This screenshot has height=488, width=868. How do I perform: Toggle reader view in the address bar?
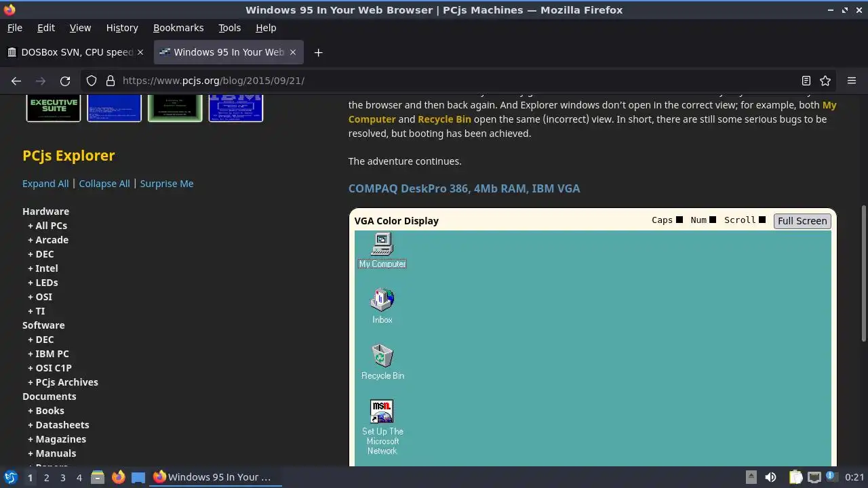click(806, 81)
